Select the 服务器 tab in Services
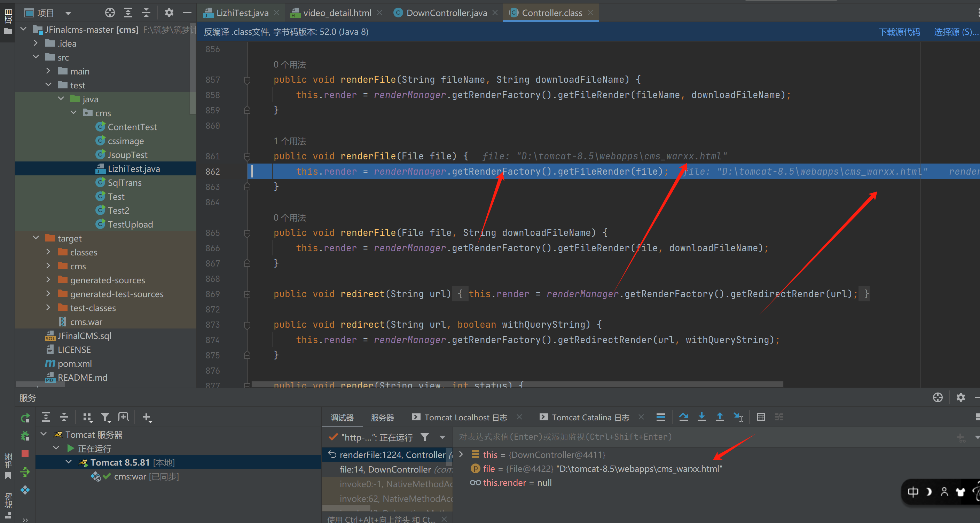Viewport: 980px width, 523px height. pos(382,418)
